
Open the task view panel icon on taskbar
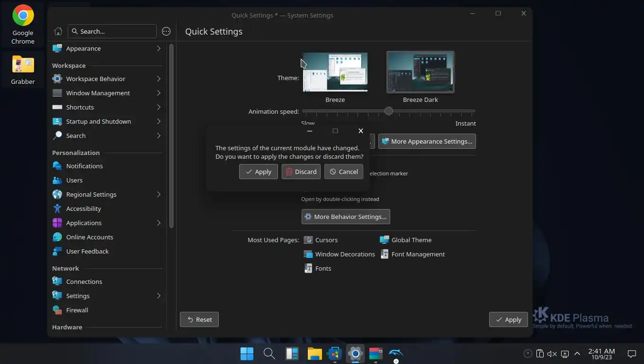292,354
